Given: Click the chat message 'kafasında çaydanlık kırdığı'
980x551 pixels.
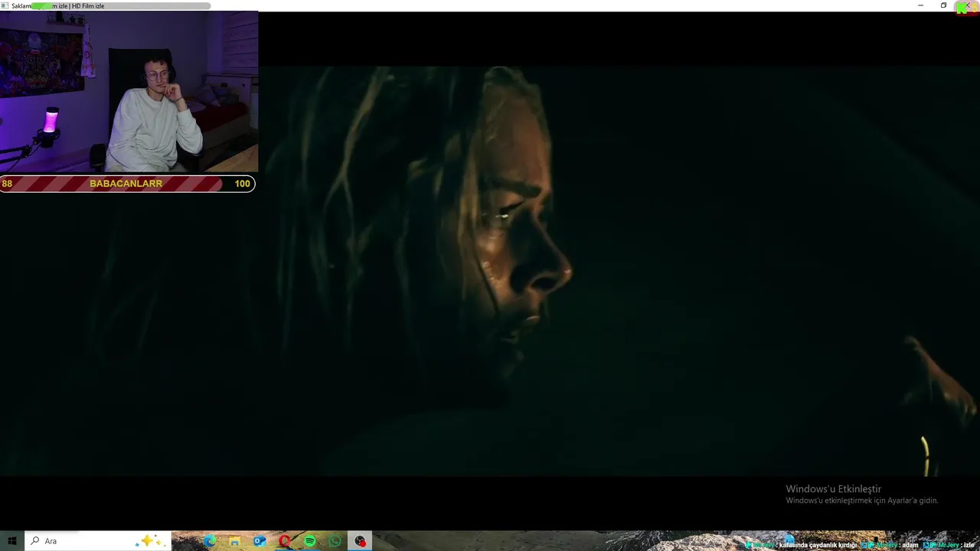Looking at the screenshot, I should pyautogui.click(x=818, y=545).
